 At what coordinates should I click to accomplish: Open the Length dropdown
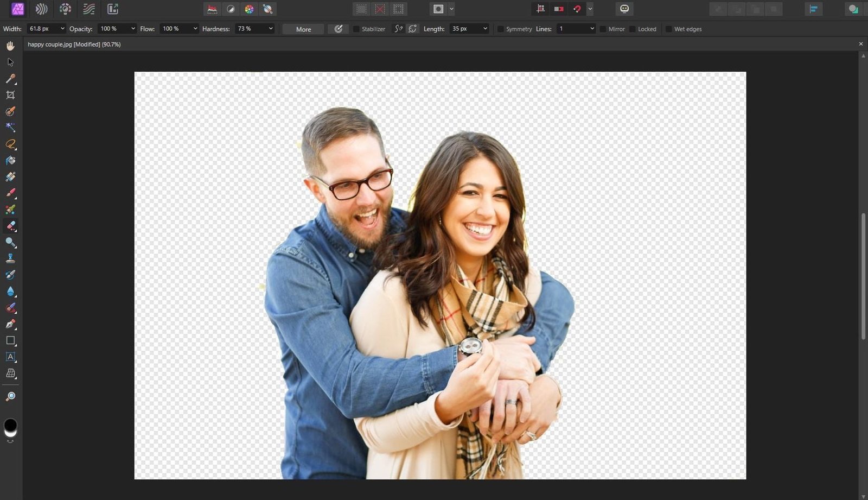click(485, 29)
